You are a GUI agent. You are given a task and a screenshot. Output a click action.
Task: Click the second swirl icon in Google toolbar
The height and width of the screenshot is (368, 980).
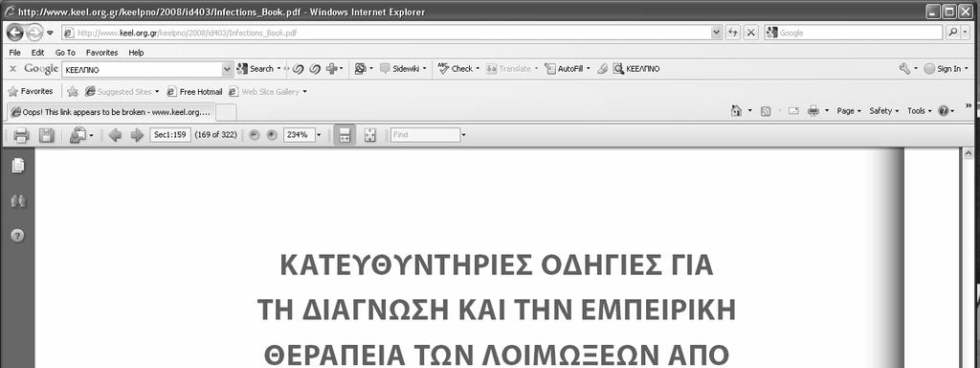click(x=316, y=69)
